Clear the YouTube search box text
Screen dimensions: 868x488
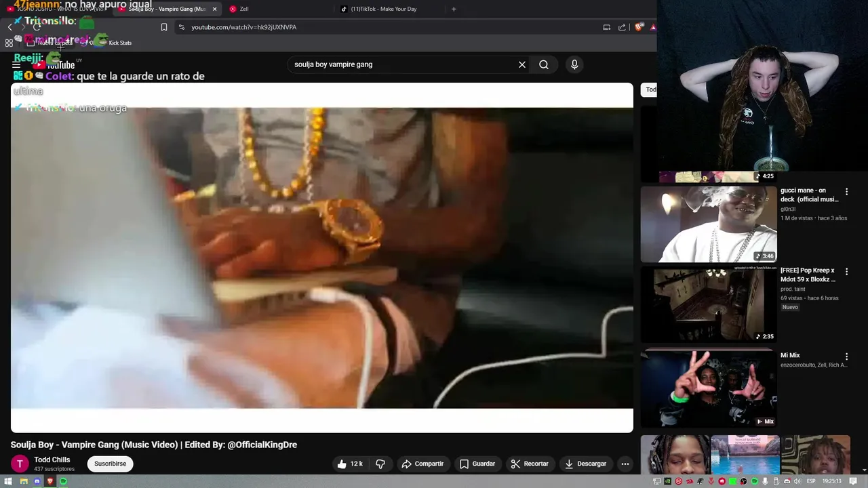click(522, 64)
